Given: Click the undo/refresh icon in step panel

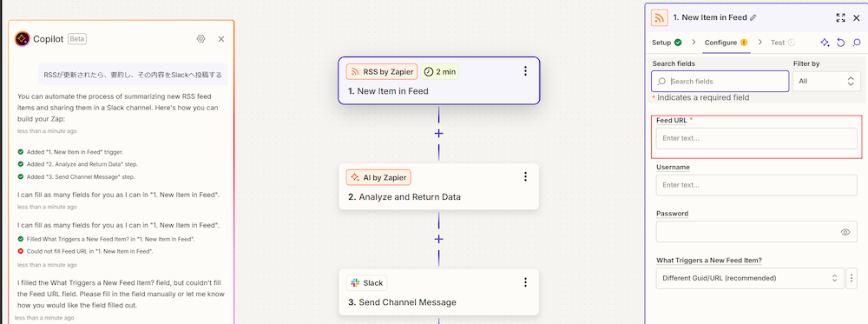Looking at the screenshot, I should (x=840, y=43).
